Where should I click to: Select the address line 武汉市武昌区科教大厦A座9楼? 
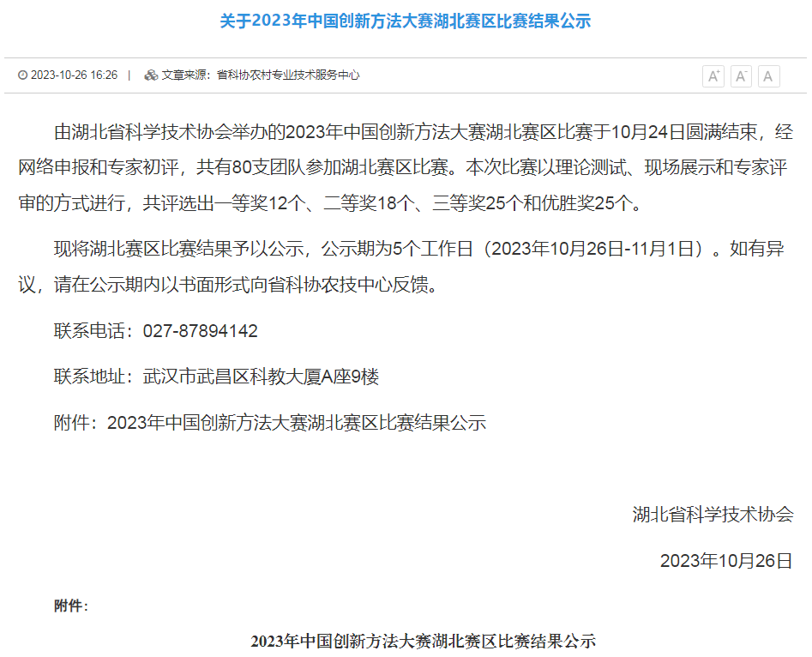tap(261, 377)
